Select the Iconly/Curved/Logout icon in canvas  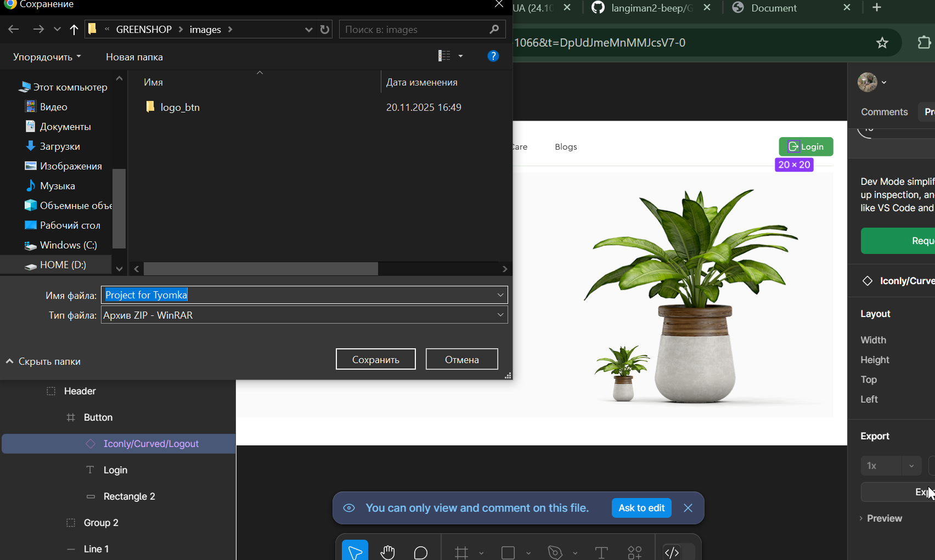(793, 146)
